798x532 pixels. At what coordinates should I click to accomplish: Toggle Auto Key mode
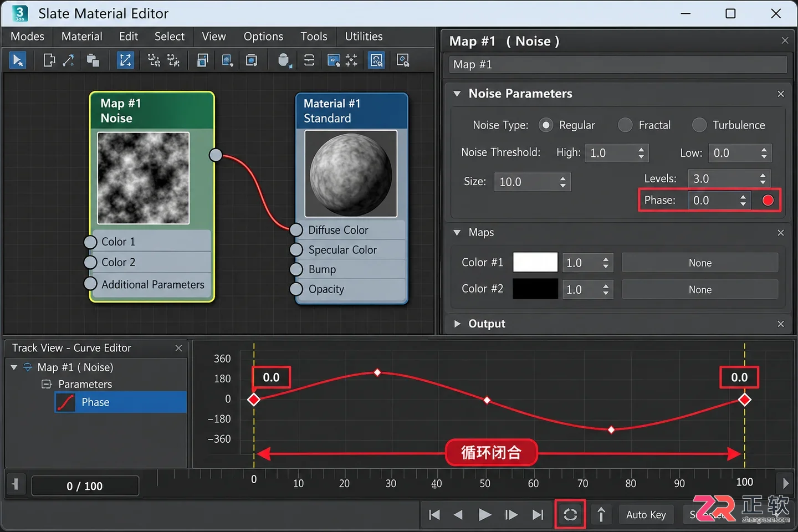tap(646, 515)
